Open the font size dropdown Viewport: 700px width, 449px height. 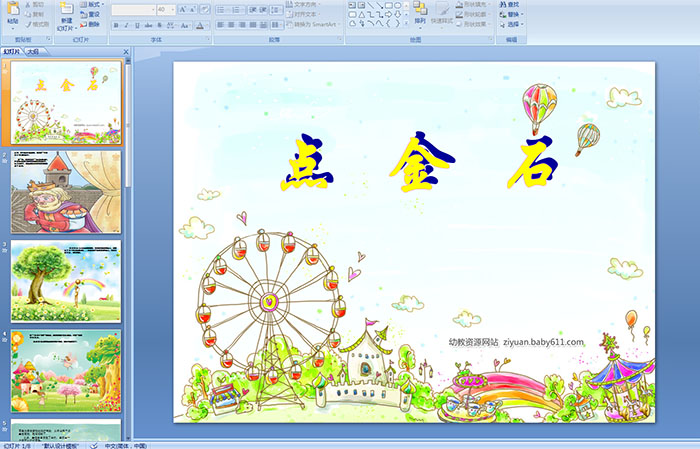(x=174, y=9)
